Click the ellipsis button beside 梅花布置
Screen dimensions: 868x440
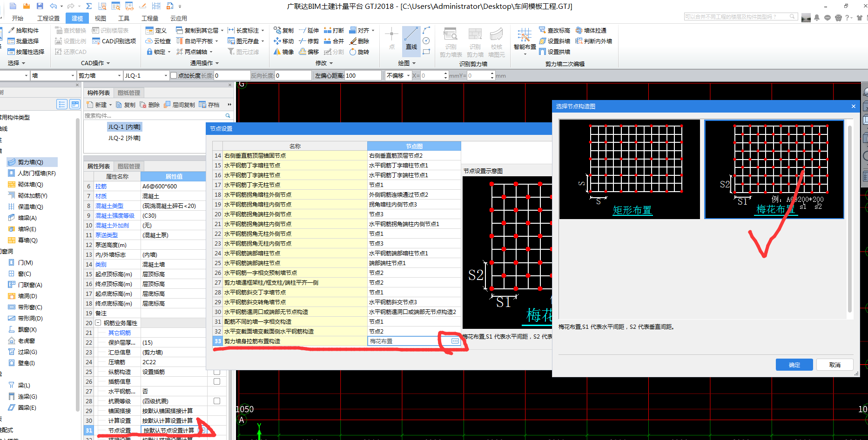click(455, 341)
